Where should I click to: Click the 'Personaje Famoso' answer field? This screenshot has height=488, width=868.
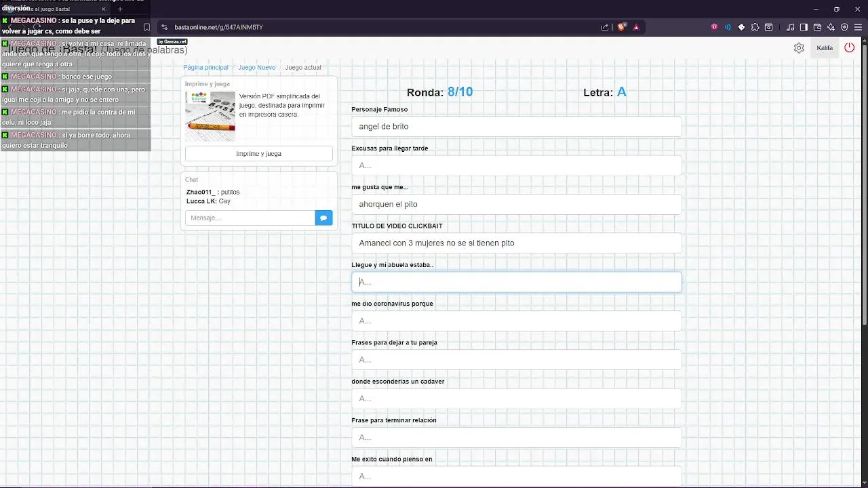pos(516,127)
